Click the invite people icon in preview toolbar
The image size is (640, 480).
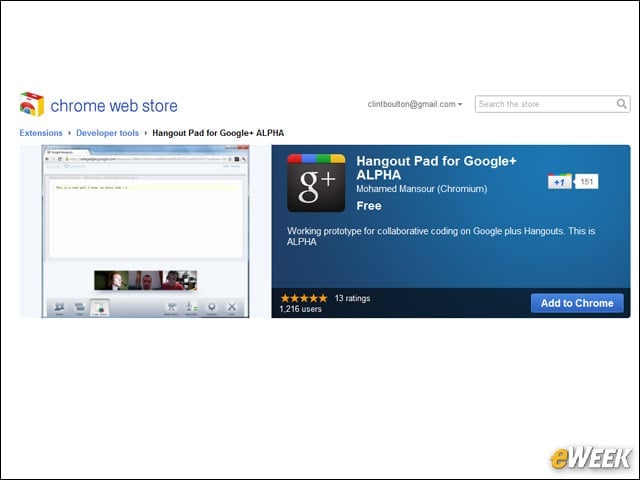[60, 307]
